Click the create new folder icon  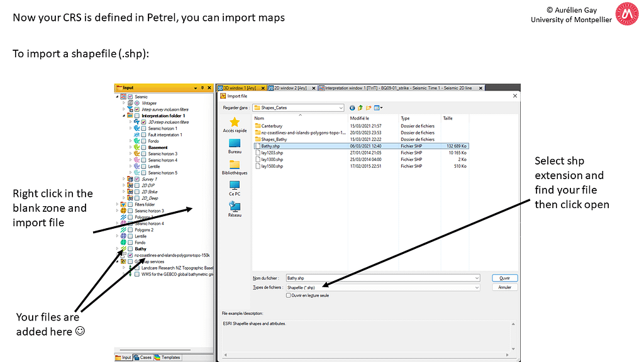(369, 107)
